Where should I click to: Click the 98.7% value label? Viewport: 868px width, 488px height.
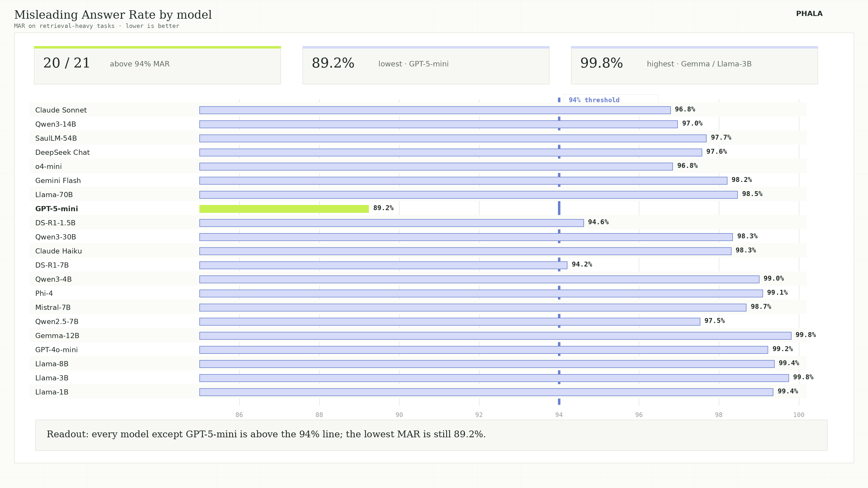[x=761, y=307]
